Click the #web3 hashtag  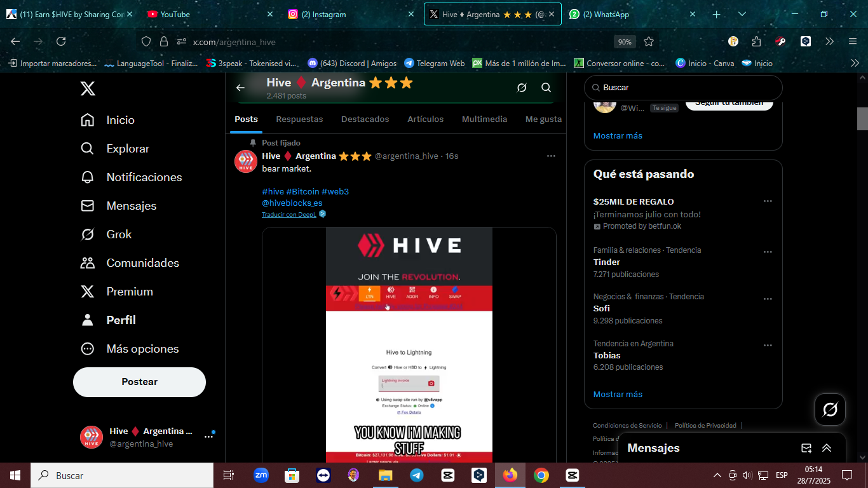pyautogui.click(x=335, y=191)
